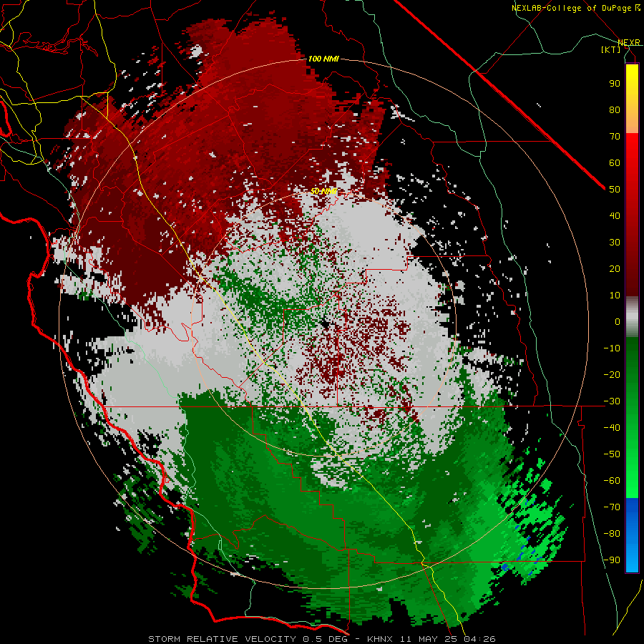Click the 40 value on velocity scale
644x644 pixels.
pos(615,216)
